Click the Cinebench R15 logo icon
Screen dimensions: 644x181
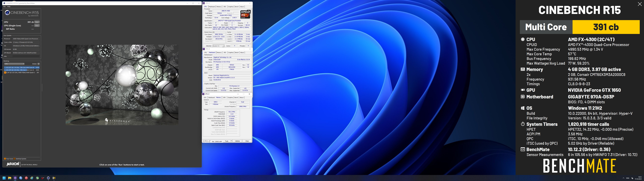click(8, 13)
